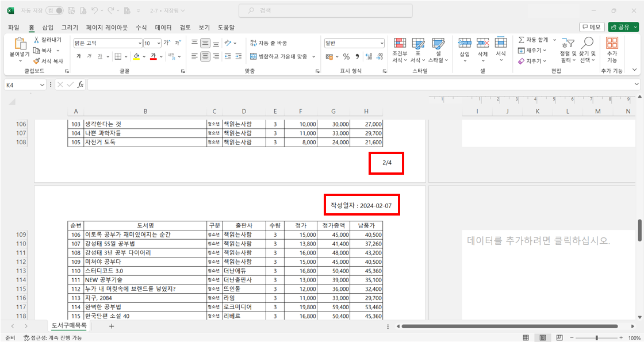This screenshot has height=342, width=644.
Task: Expand the Font Color dropdown arrow
Action: (162, 56)
